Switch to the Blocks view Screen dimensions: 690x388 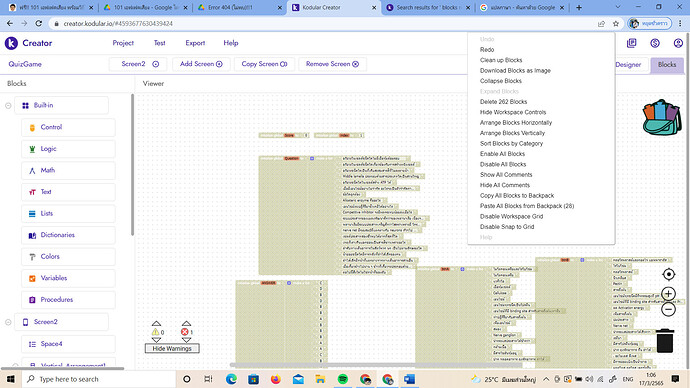[x=667, y=65]
